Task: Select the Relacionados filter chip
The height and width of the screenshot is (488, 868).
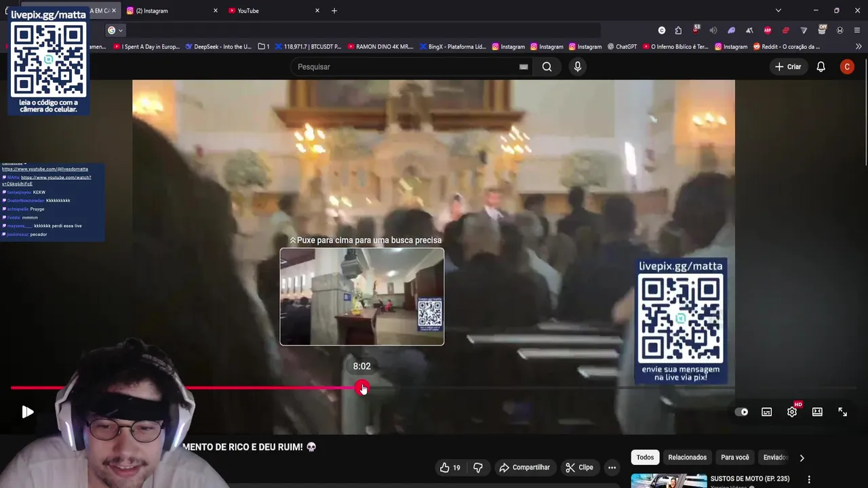Action: tap(687, 457)
